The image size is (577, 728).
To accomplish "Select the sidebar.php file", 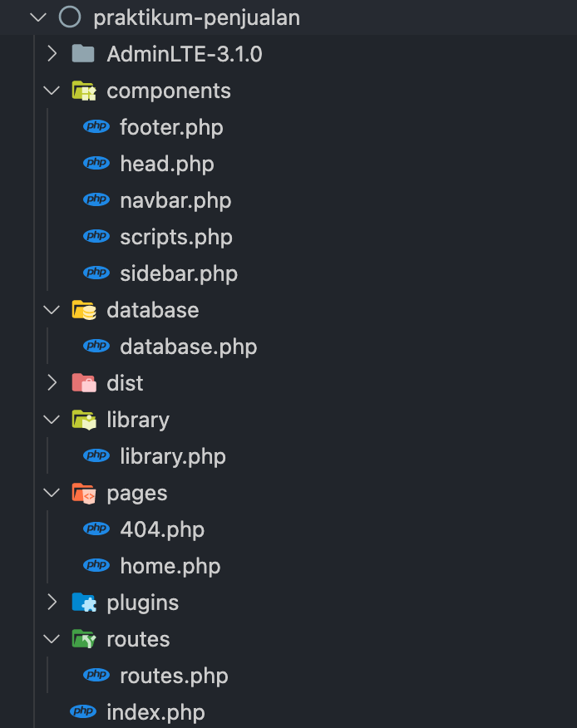I will [179, 273].
